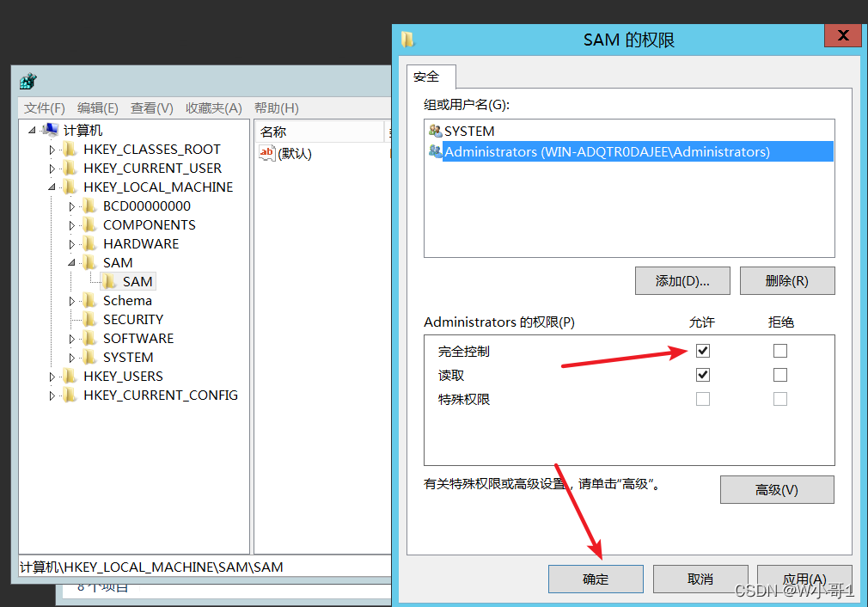
Task: Click the 名称 column header
Action: pos(320,132)
